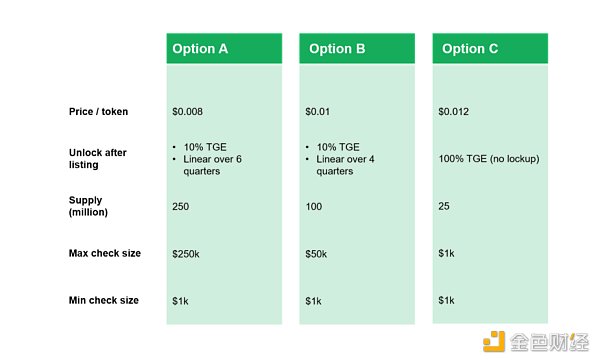Click the 250 supply value
600x363 pixels.
tap(181, 207)
